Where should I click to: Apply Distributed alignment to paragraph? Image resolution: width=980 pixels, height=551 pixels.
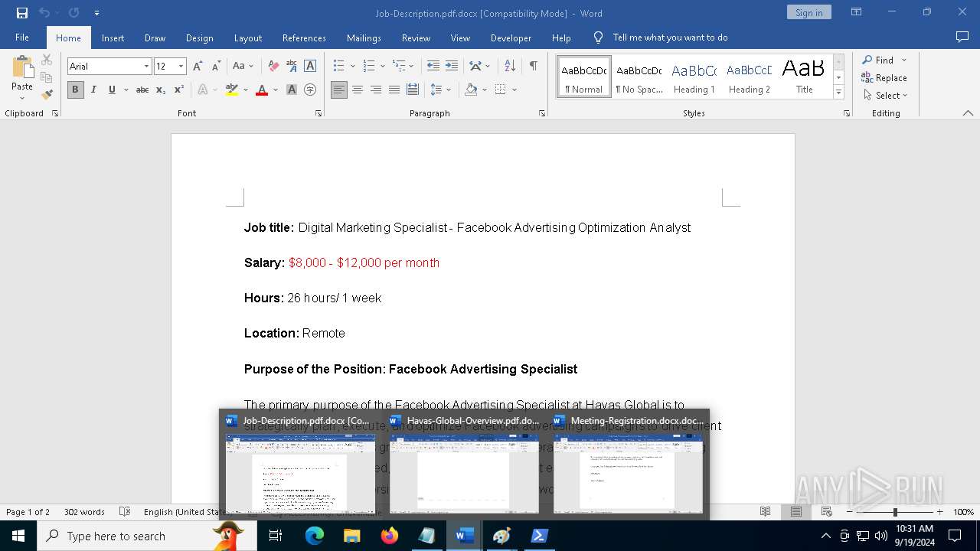413,90
